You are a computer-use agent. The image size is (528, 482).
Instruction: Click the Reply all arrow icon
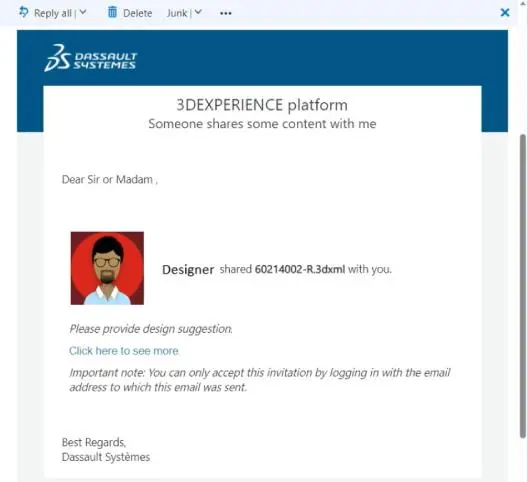click(x=24, y=12)
